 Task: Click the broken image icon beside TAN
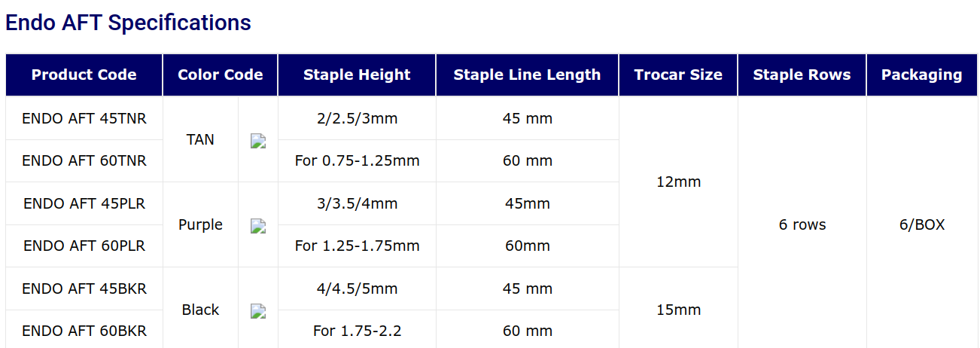[x=258, y=141]
